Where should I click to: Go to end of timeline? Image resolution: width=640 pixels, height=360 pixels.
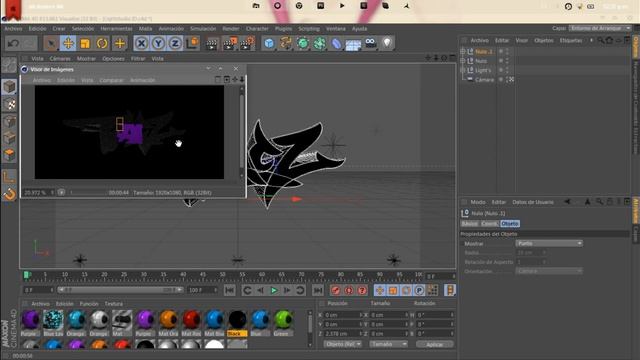(x=318, y=290)
